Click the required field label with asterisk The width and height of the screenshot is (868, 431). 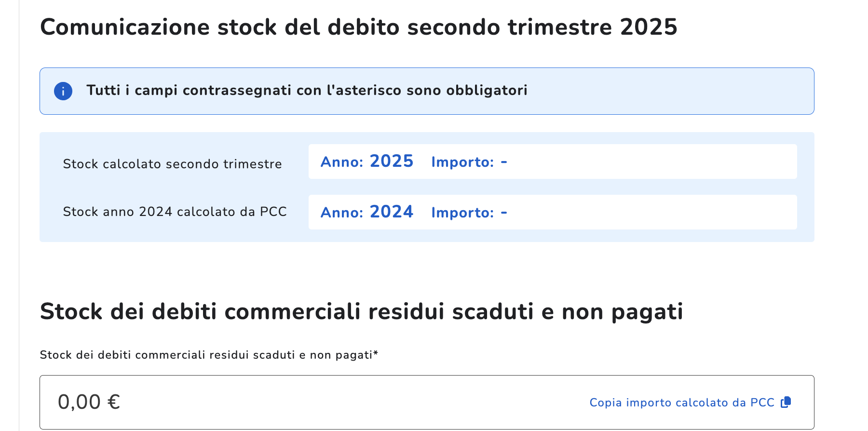pyautogui.click(x=209, y=355)
